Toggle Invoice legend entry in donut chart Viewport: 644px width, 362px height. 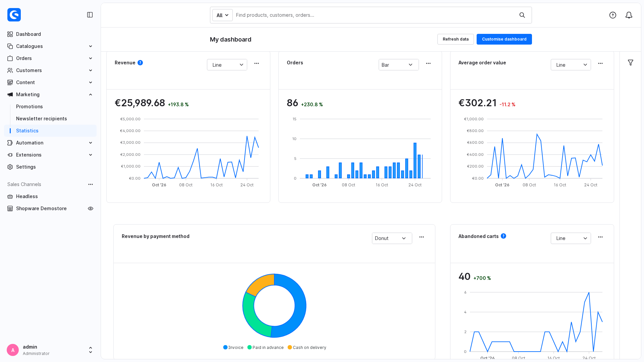233,348
